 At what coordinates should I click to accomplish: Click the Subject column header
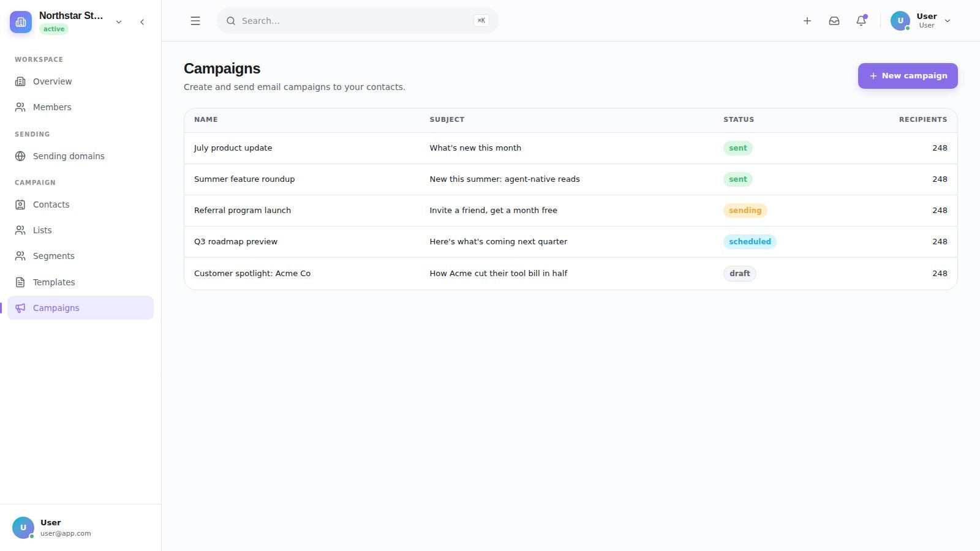click(x=447, y=119)
